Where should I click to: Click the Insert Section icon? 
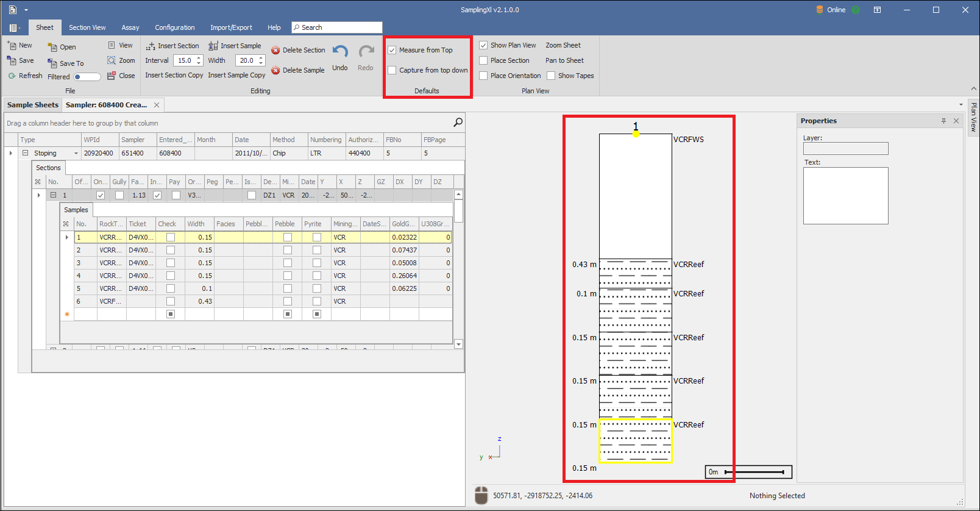coord(151,46)
